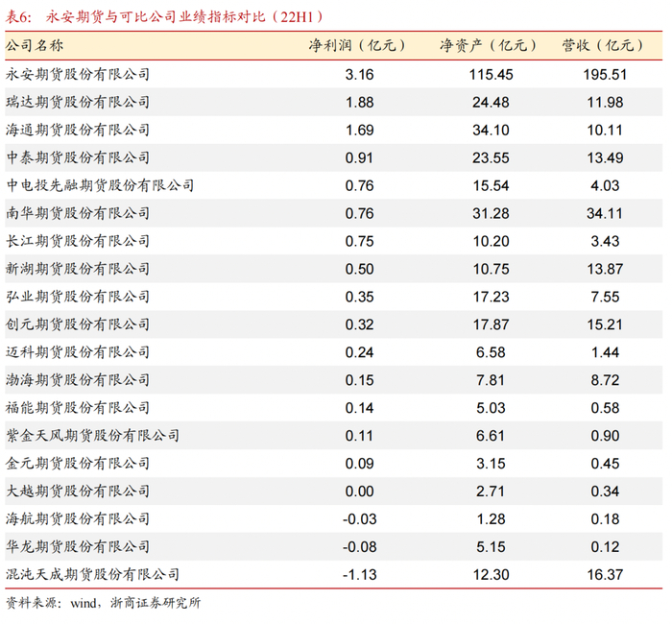Click the net profit value -1.13

(x=360, y=575)
